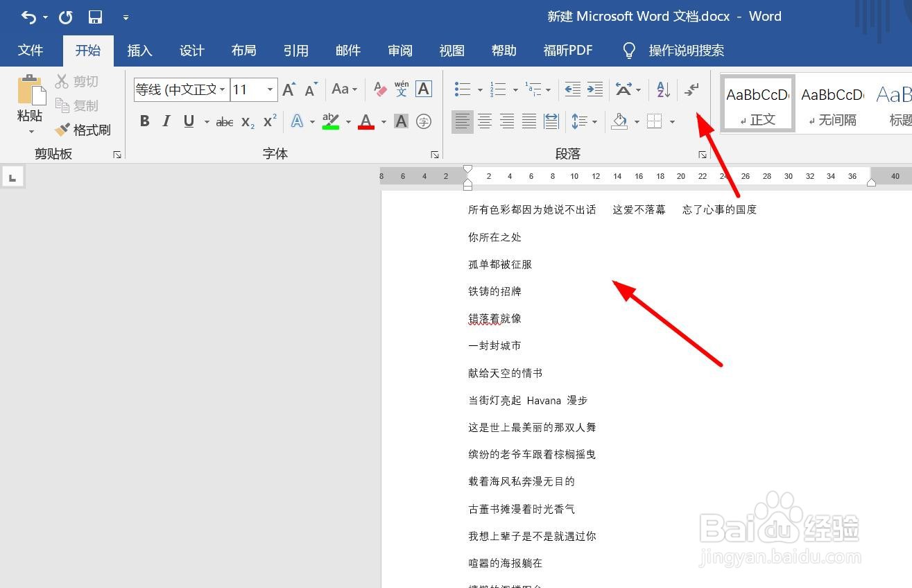Open the Clipboard pane launcher
Image resolution: width=912 pixels, height=588 pixels.
pos(117,155)
